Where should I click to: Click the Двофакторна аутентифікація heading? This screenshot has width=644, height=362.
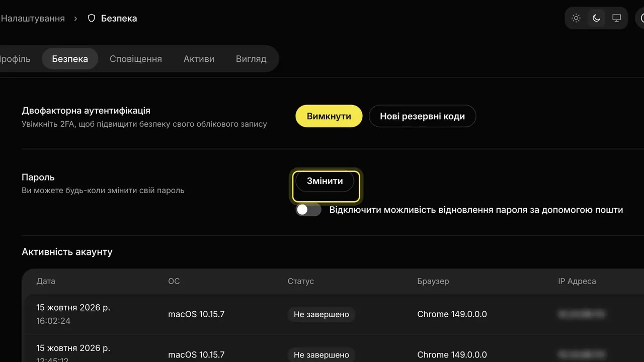click(86, 111)
